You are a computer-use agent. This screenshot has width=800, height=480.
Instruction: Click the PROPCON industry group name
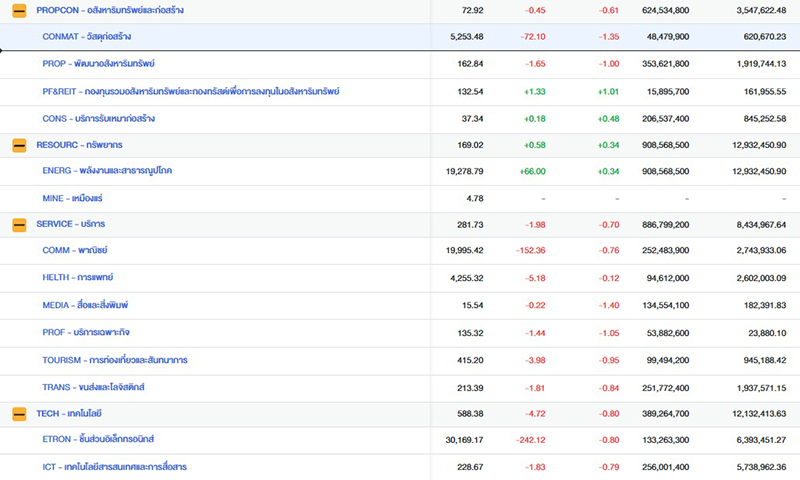click(x=109, y=10)
